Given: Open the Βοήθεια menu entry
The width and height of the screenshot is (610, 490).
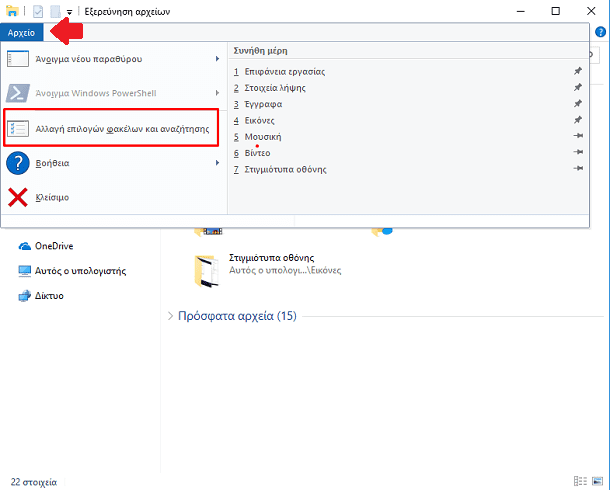Looking at the screenshot, I should 113,163.
